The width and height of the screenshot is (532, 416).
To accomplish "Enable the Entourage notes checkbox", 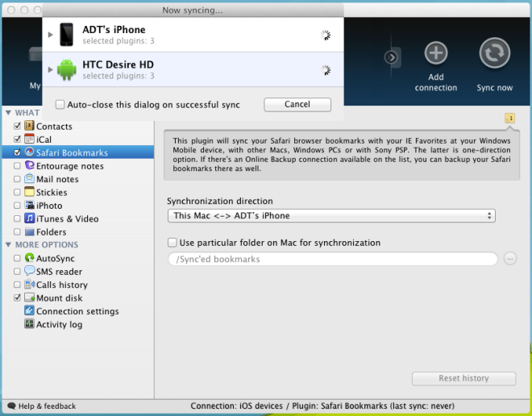I will [x=17, y=166].
